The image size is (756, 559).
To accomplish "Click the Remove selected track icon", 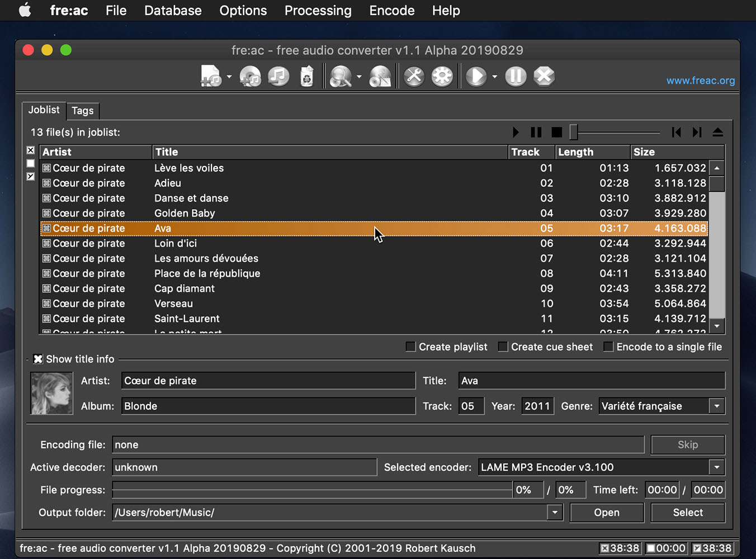I will (278, 76).
